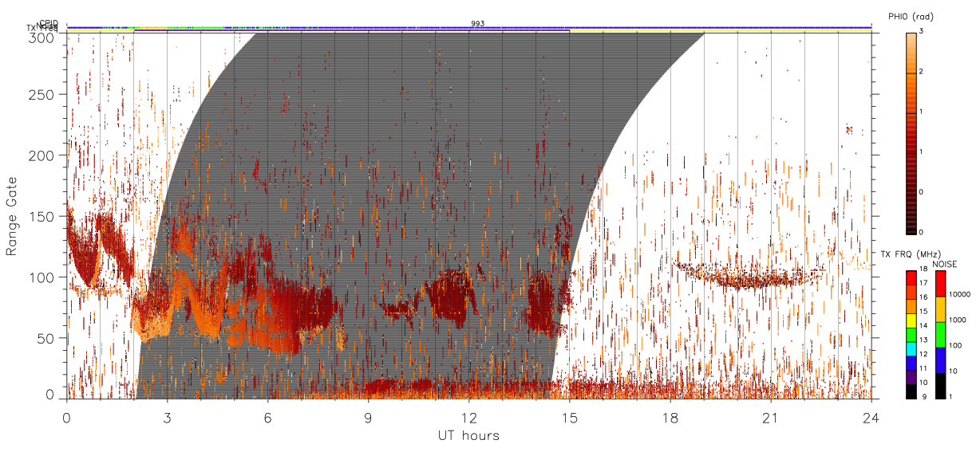Click the 'CPID' label at the plot's top-left corner
This screenshot has width=980, height=452.
[x=49, y=23]
